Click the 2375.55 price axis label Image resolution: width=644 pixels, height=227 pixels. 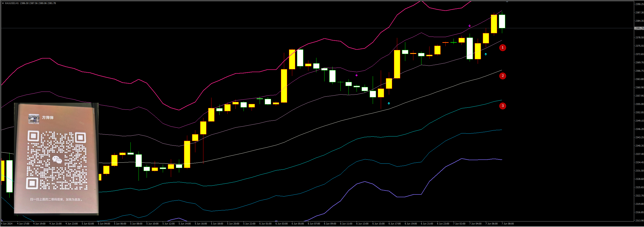639,46
